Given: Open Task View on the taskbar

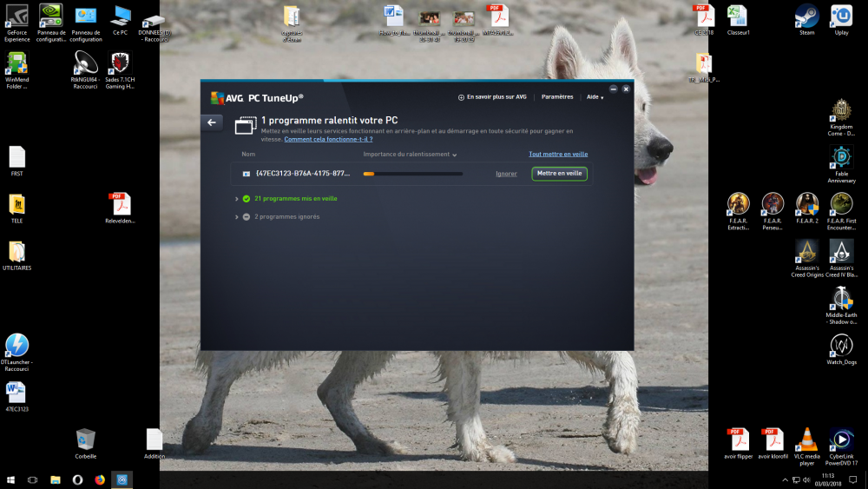Looking at the screenshot, I should (x=33, y=479).
